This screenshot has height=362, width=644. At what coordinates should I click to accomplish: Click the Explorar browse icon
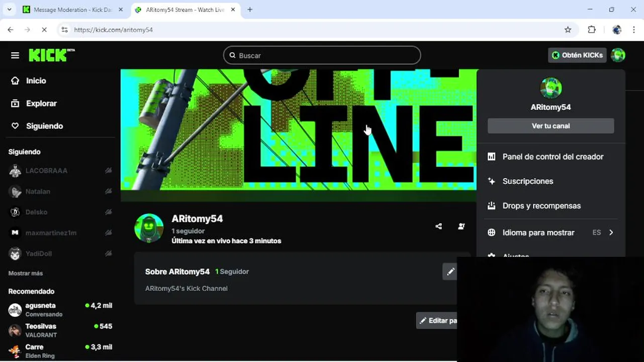click(15, 103)
